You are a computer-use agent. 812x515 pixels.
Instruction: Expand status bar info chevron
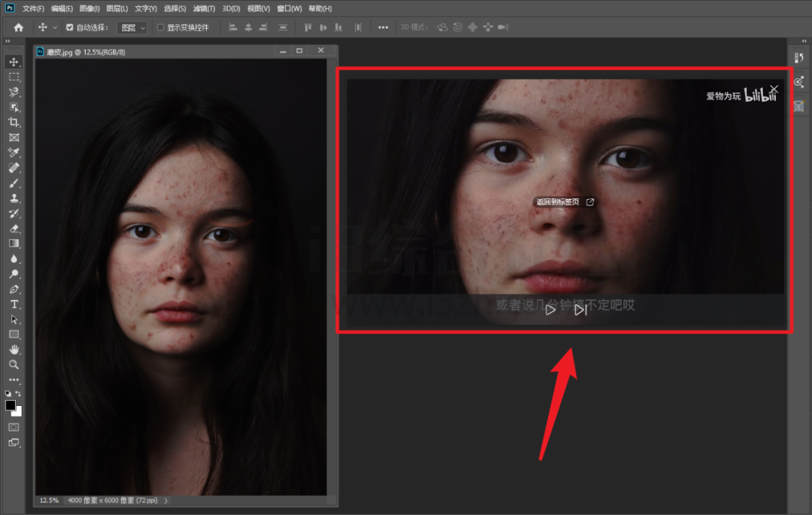click(x=166, y=501)
